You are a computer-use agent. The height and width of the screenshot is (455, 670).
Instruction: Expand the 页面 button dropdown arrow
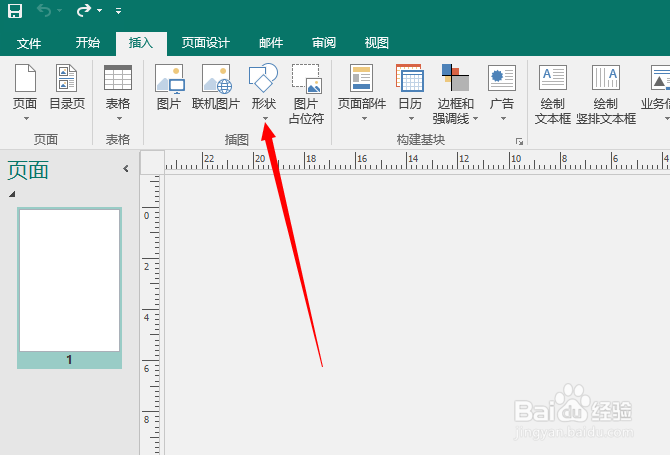[26, 118]
